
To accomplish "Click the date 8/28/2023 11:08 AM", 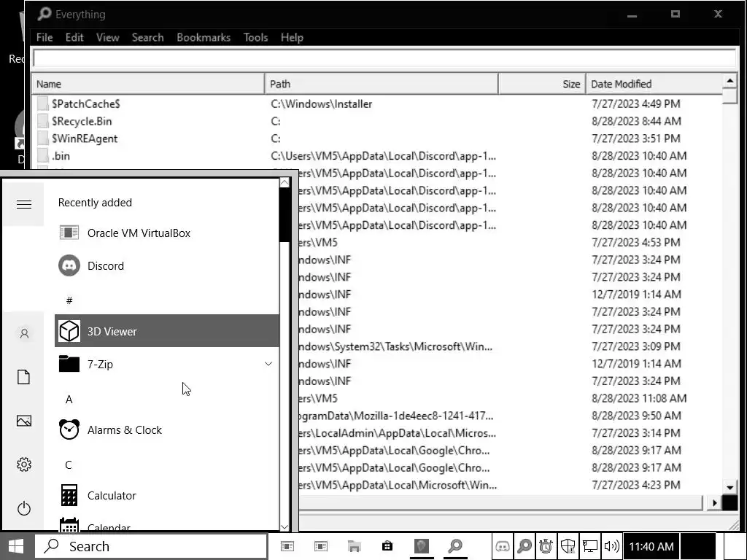I will click(639, 398).
